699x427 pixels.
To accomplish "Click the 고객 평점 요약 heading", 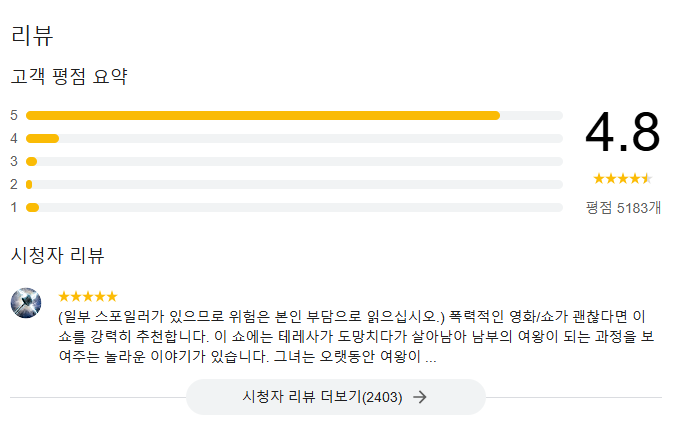I will pyautogui.click(x=69, y=76).
